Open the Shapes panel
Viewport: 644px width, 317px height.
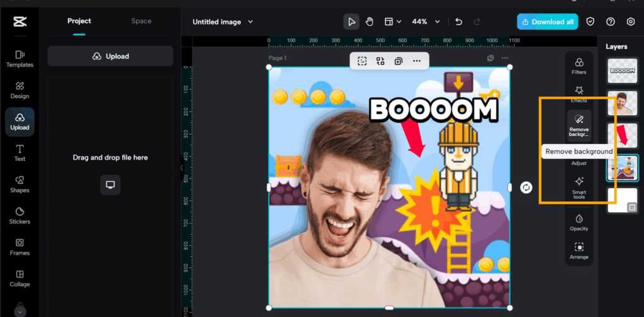pyautogui.click(x=19, y=184)
